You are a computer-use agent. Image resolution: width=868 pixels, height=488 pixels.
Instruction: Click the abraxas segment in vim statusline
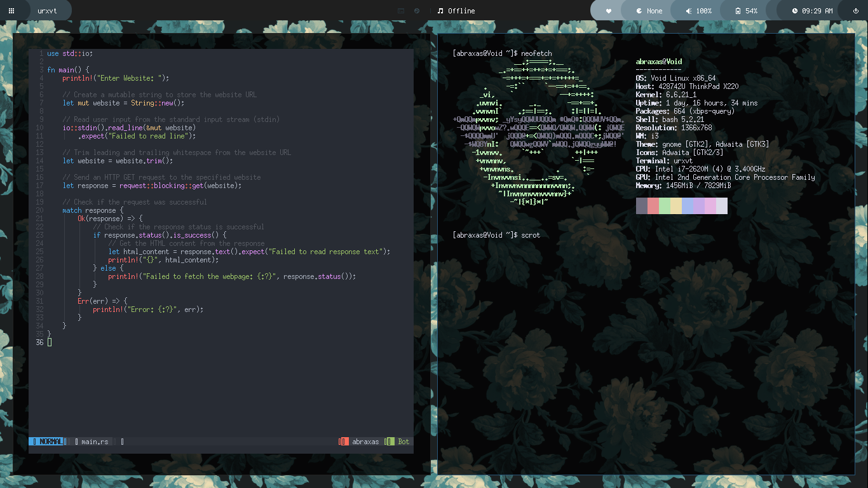365,442
